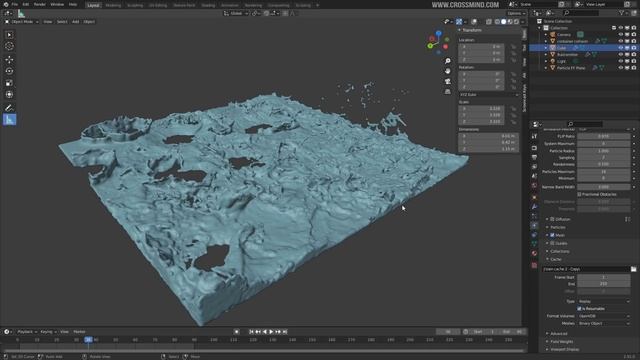Select the Scale tool
640x360 pixels.
coord(9,83)
